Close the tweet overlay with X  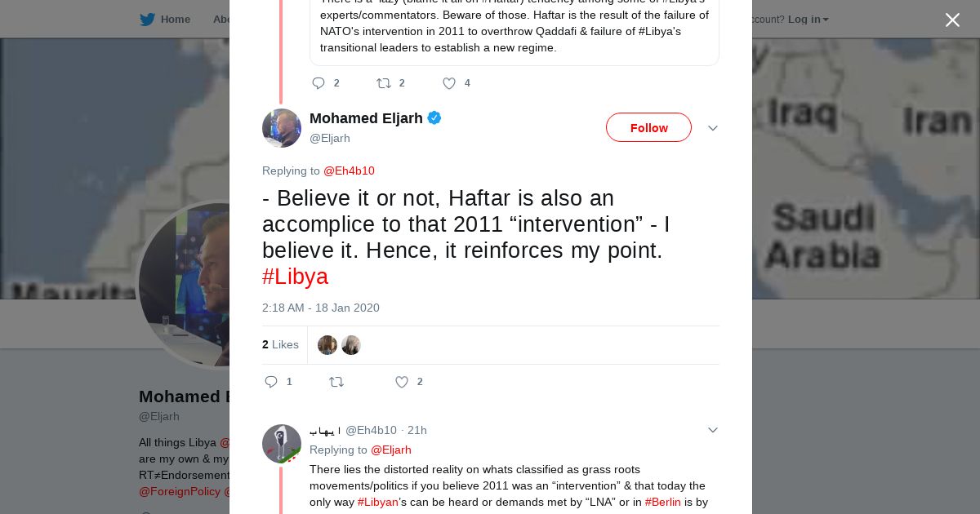click(x=952, y=20)
